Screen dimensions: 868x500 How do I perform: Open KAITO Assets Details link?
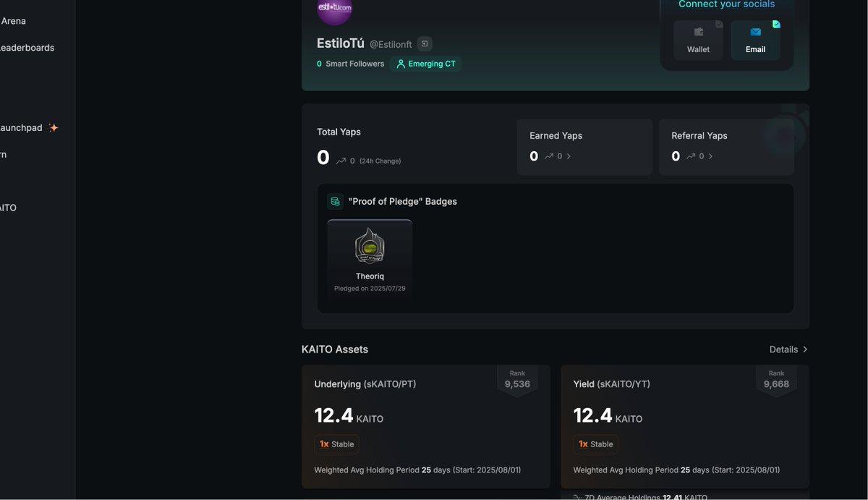[x=788, y=349]
